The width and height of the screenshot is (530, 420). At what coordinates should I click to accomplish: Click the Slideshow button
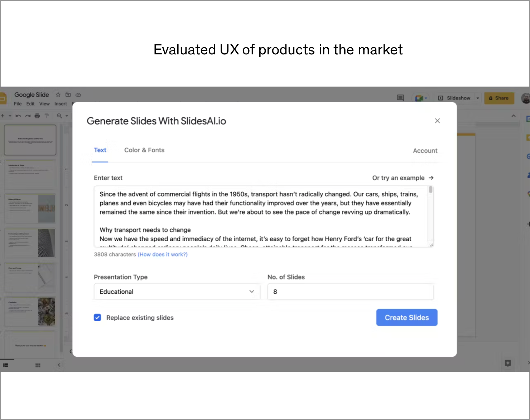click(455, 98)
